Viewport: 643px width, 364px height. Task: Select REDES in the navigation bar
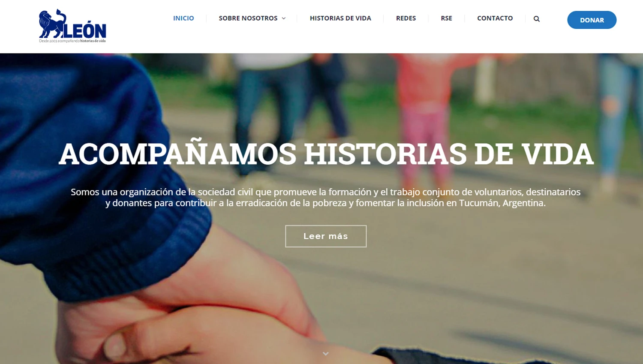(406, 18)
